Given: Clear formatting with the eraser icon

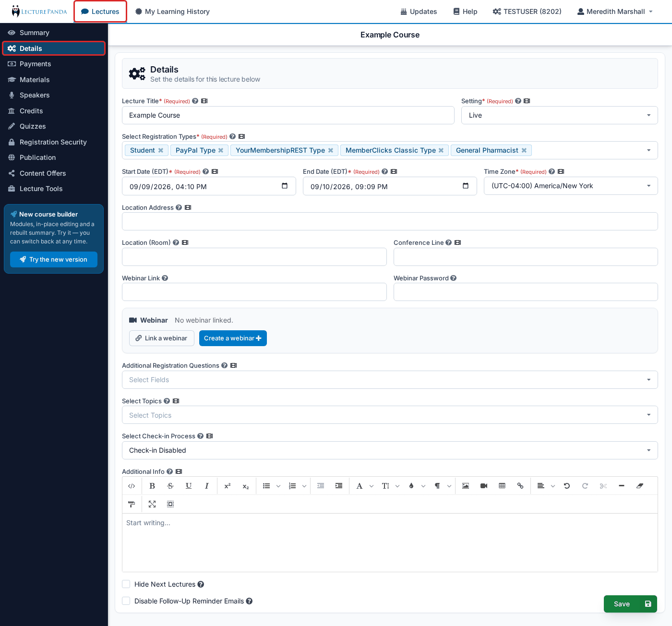Looking at the screenshot, I should [640, 486].
